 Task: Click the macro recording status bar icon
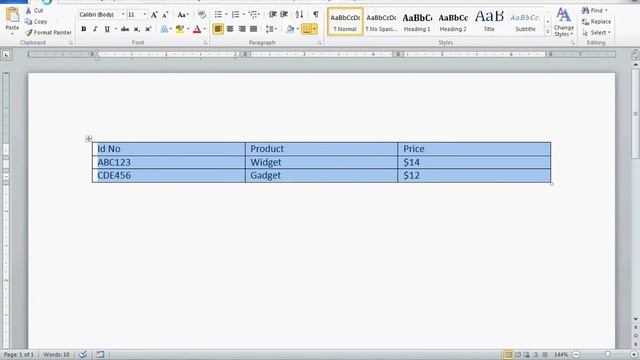point(100,354)
